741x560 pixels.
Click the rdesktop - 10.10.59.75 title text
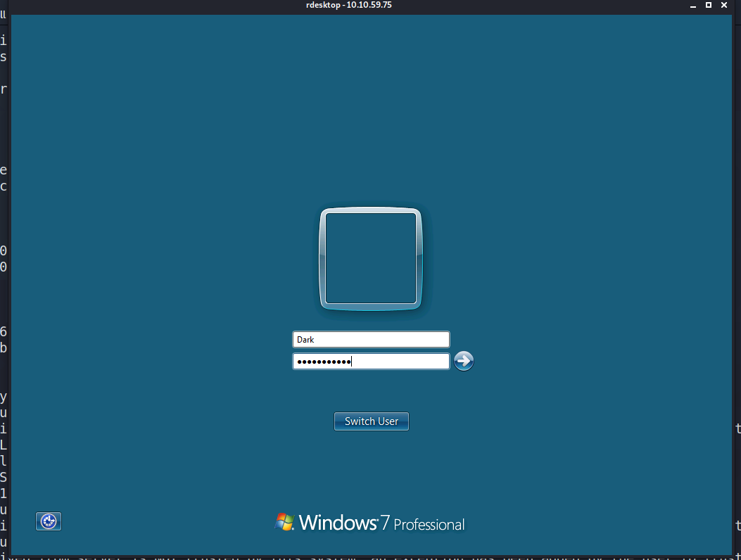click(x=349, y=5)
